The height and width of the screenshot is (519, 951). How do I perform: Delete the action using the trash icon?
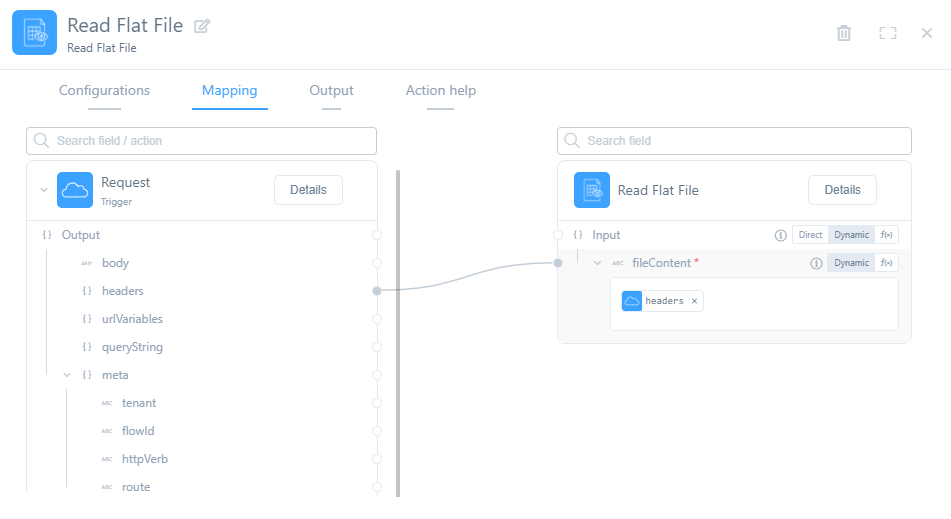click(844, 33)
